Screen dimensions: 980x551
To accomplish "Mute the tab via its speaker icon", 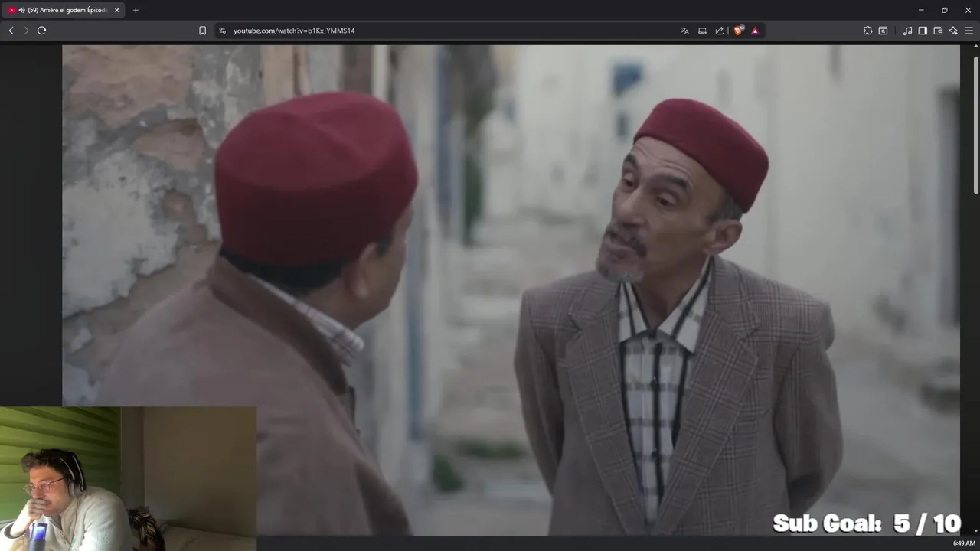I will tap(22, 10).
